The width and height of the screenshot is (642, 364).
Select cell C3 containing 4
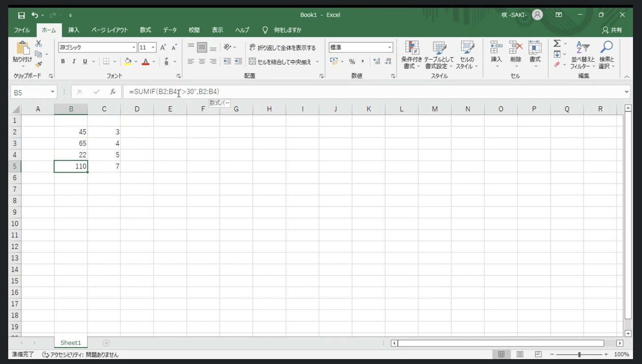coord(104,143)
